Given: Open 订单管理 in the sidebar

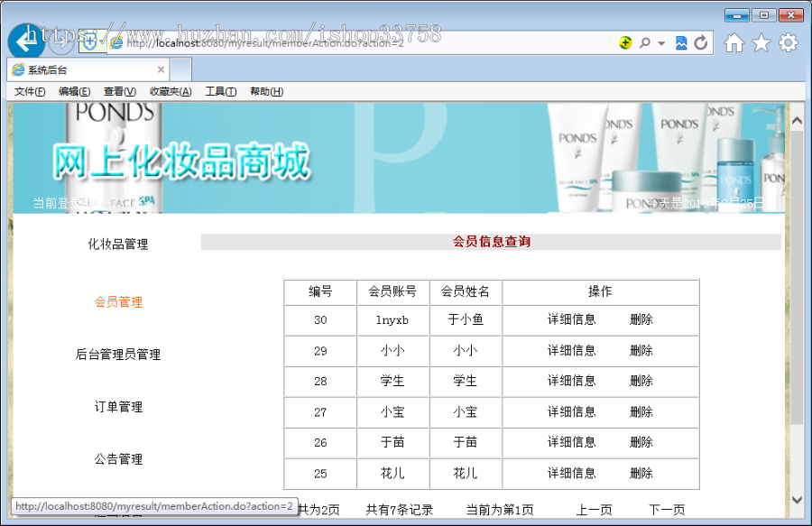Looking at the screenshot, I should 116,406.
